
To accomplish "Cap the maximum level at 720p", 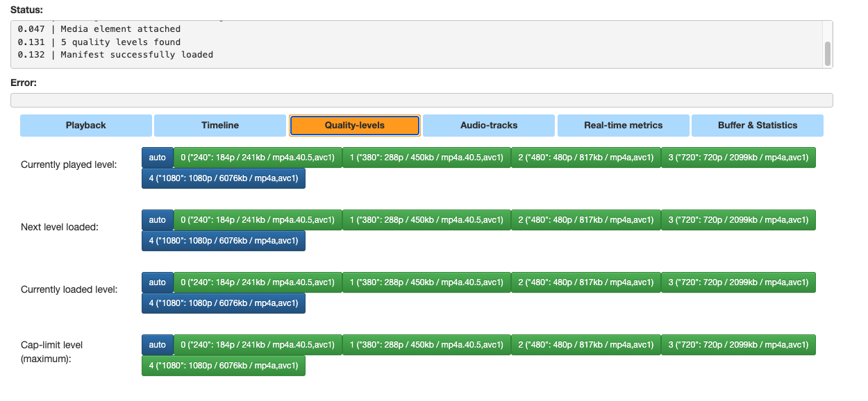I will [738, 345].
